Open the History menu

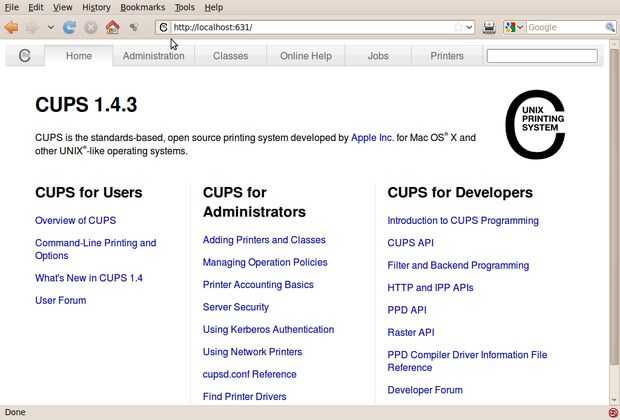pyautogui.click(x=96, y=8)
